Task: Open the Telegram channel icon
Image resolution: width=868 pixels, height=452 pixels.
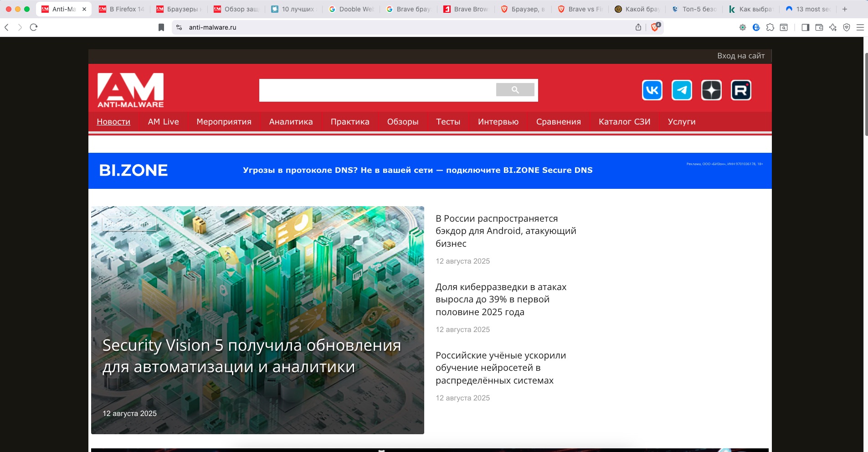Action: 682,90
